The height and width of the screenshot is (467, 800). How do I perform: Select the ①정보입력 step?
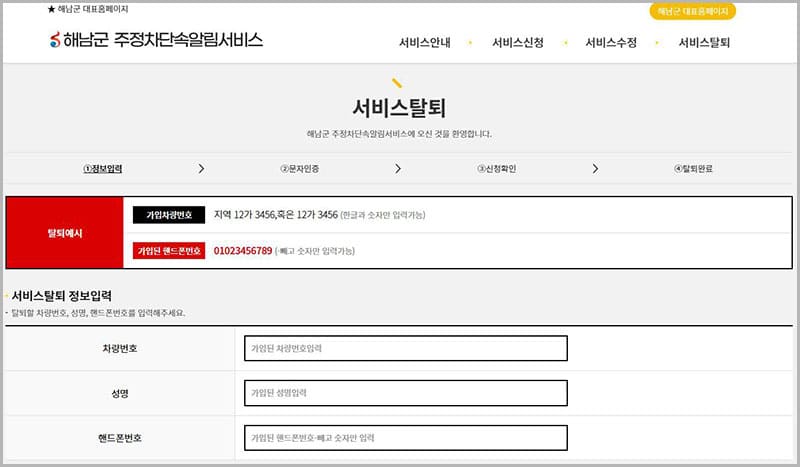[x=109, y=169]
